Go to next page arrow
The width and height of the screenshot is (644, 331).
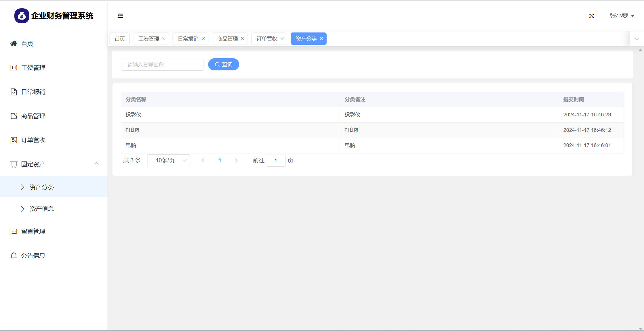pyautogui.click(x=236, y=160)
